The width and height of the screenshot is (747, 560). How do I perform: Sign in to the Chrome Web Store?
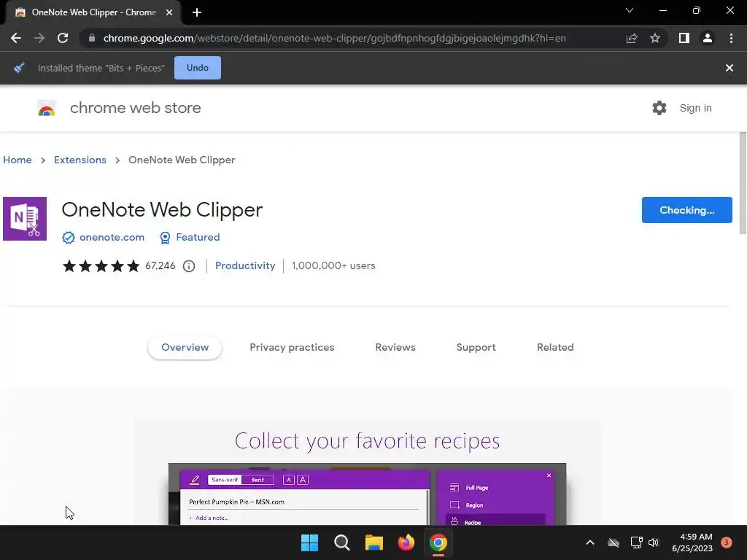pyautogui.click(x=695, y=108)
